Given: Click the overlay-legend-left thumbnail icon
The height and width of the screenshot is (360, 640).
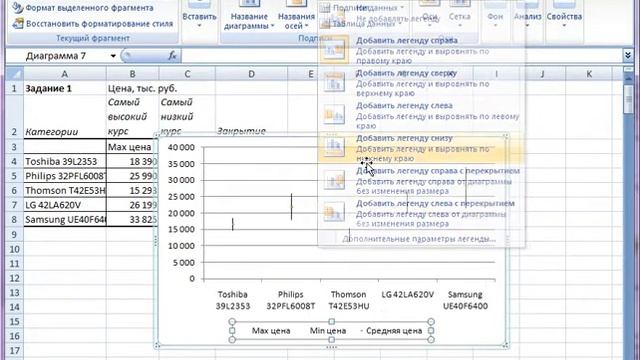Looking at the screenshot, I should pos(334,213).
